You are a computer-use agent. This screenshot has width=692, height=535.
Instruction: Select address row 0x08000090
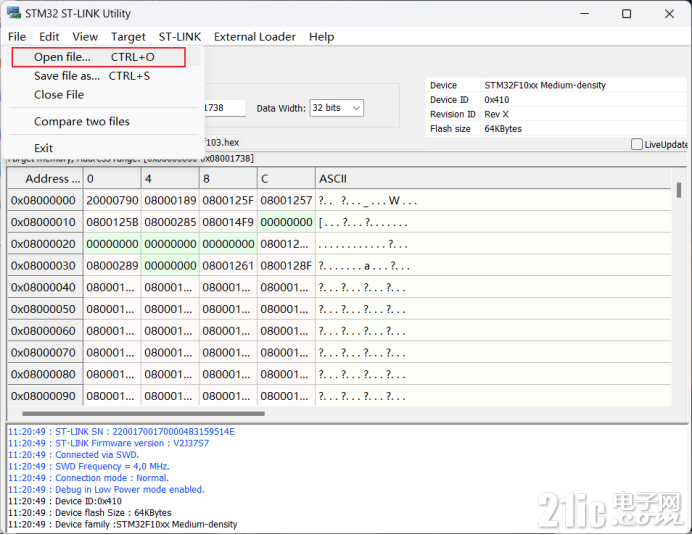point(43,396)
